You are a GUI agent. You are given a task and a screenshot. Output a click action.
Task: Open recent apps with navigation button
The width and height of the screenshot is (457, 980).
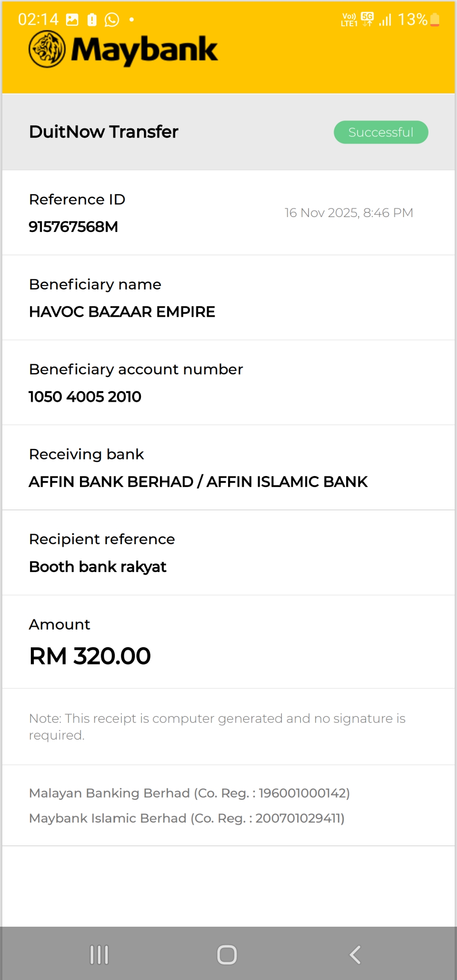tap(99, 955)
